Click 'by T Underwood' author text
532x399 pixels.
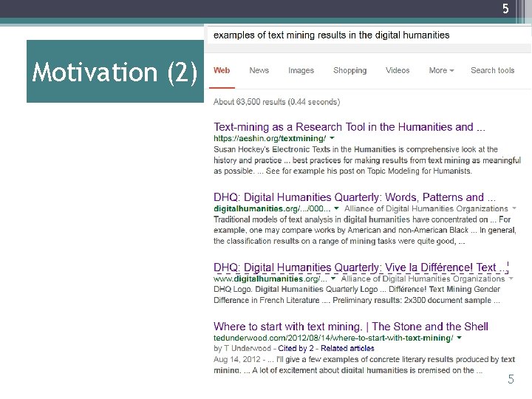(x=242, y=349)
